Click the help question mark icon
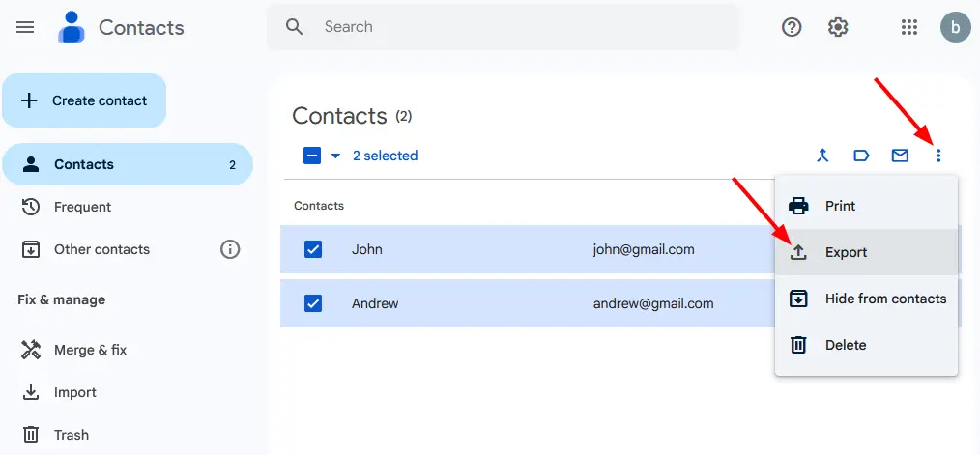Viewport: 980px width, 455px height. click(792, 27)
